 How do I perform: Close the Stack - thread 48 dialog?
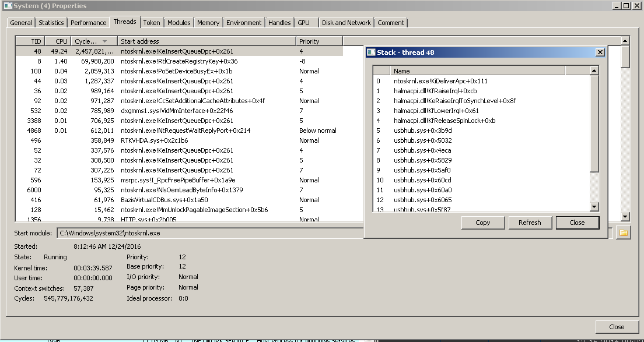coord(577,223)
